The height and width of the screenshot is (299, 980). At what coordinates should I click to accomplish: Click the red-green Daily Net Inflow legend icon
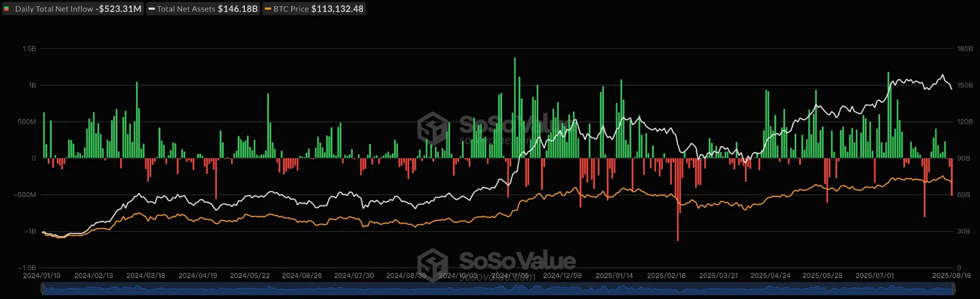pos(7,9)
